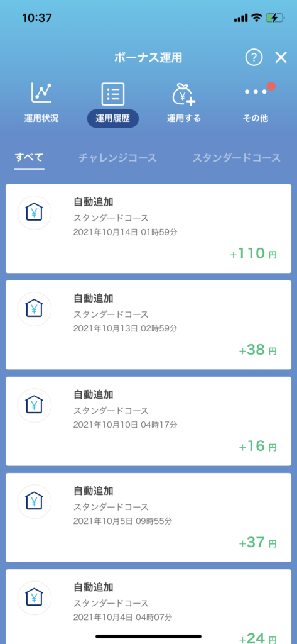Tap the 運用履歴 pill label

[113, 119]
